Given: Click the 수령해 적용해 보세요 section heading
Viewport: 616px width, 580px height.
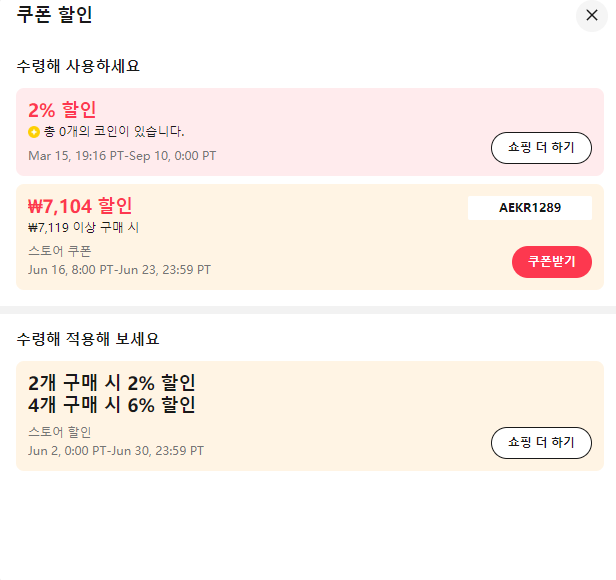Looking at the screenshot, I should [x=88, y=339].
